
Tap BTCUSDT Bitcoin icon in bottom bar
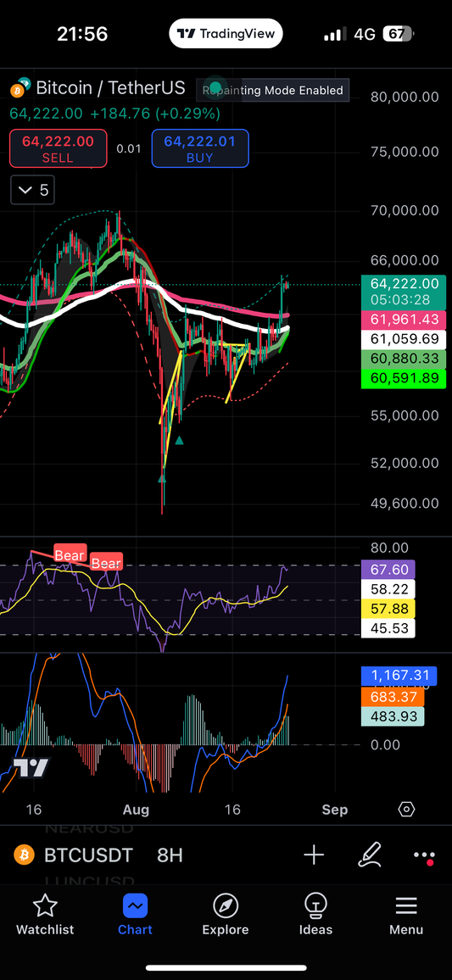click(25, 855)
